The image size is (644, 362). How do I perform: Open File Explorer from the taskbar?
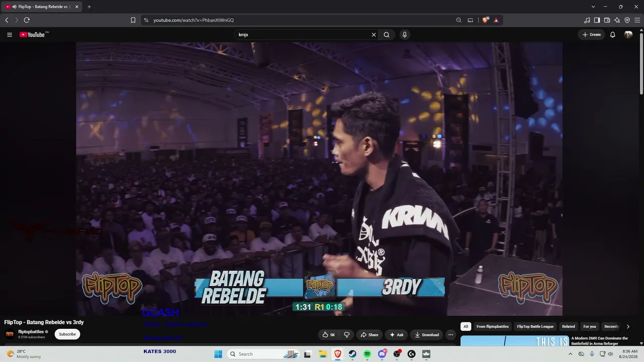pos(323,354)
